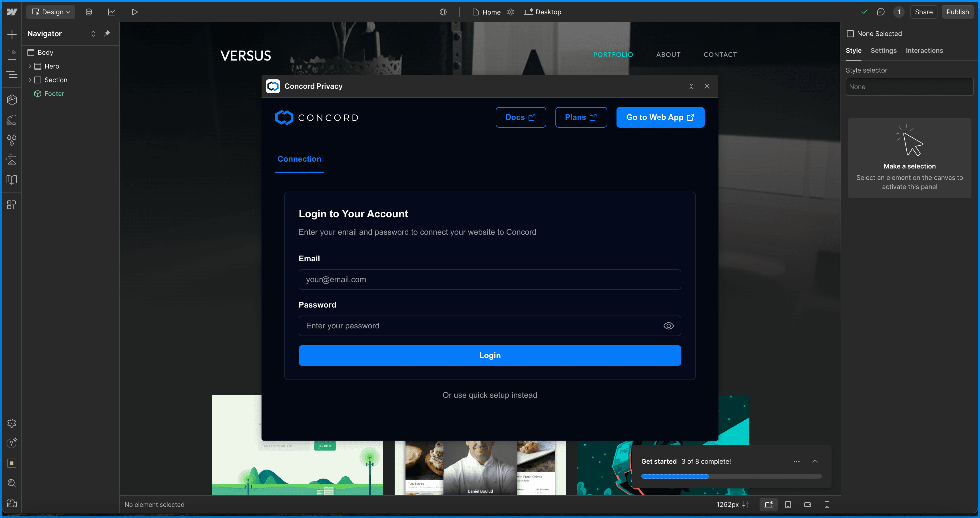
Task: Switch to mobile portrait breakpoint
Action: 827,505
